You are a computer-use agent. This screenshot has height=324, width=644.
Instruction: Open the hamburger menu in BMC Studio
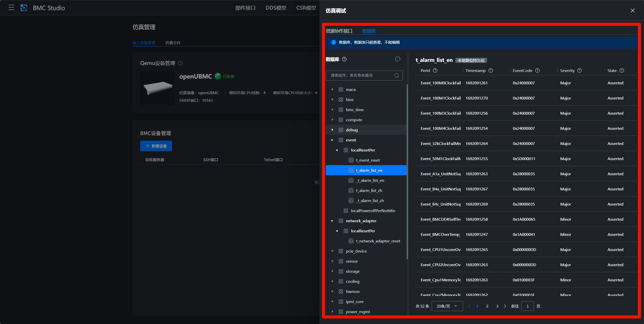click(x=11, y=8)
